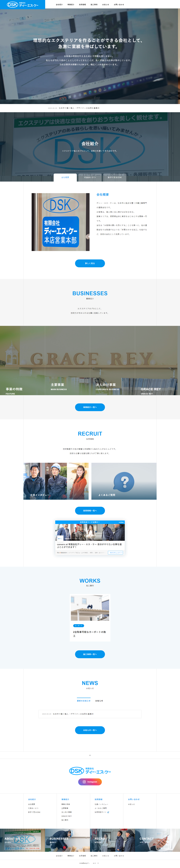Click the DSK logo in the header
The image size is (180, 868).
23,5
